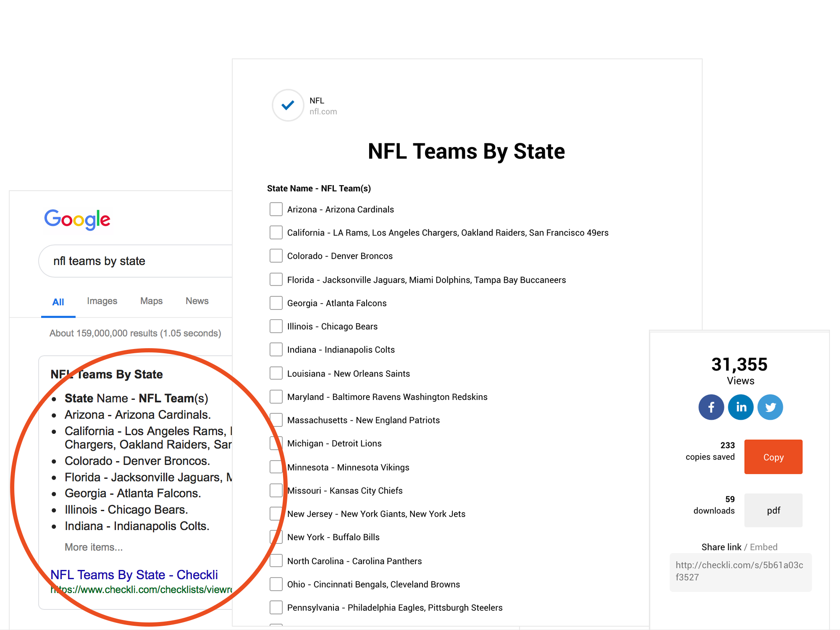
Task: Click Illinois - Chicago Bears in Google snippet
Action: point(126,509)
